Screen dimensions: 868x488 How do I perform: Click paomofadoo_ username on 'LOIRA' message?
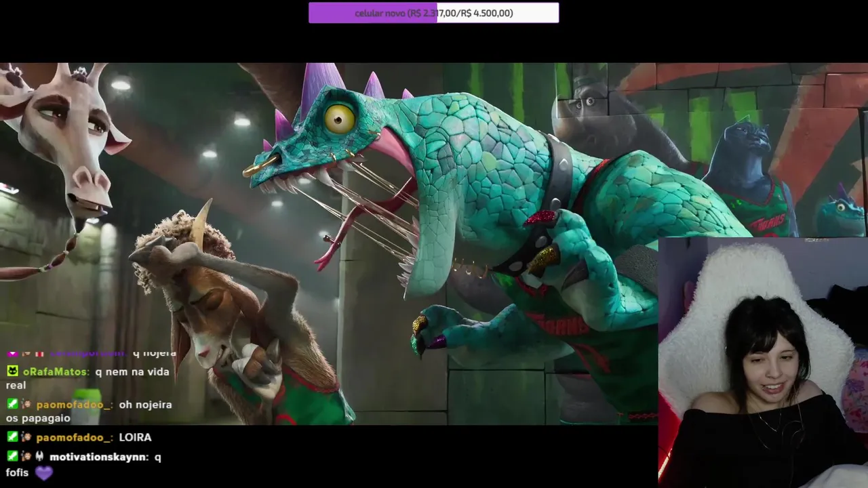73,438
